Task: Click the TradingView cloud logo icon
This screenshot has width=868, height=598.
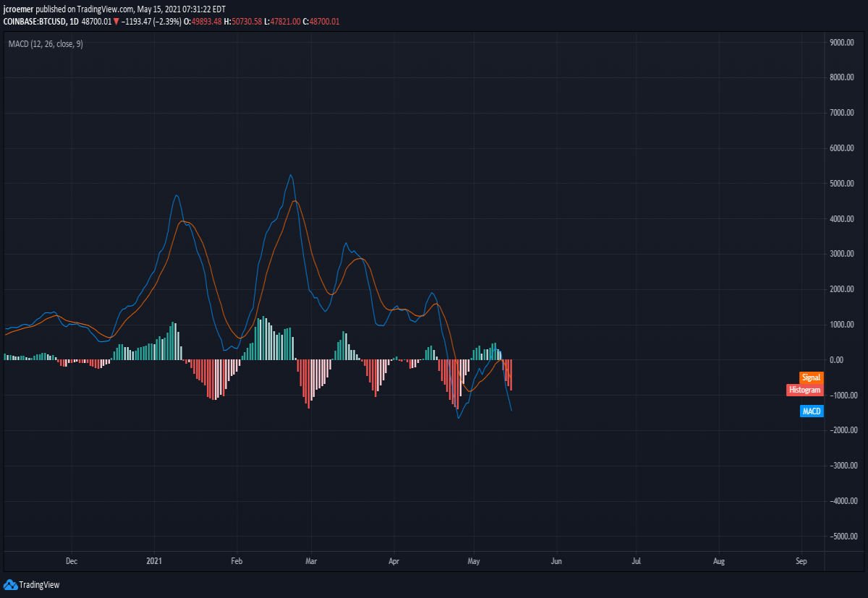Action: pyautogui.click(x=10, y=585)
